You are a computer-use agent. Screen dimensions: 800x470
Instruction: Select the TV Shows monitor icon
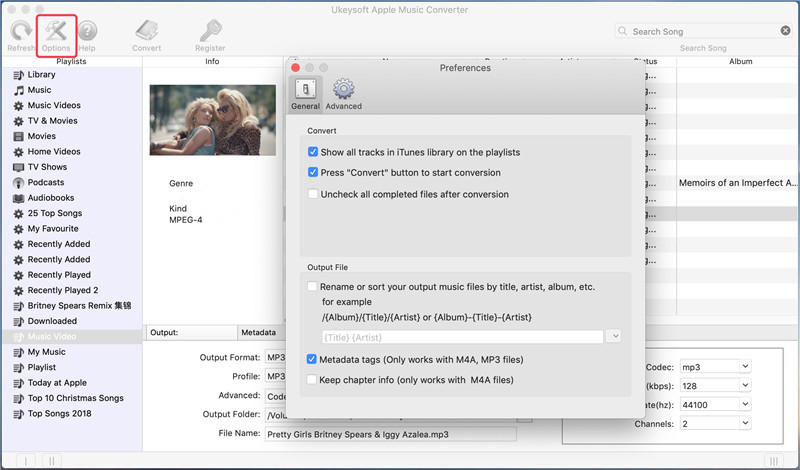[x=18, y=167]
